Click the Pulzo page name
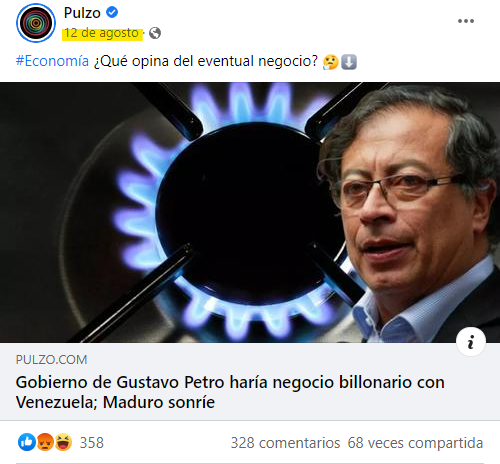Image resolution: width=500 pixels, height=464 pixels. (x=82, y=13)
